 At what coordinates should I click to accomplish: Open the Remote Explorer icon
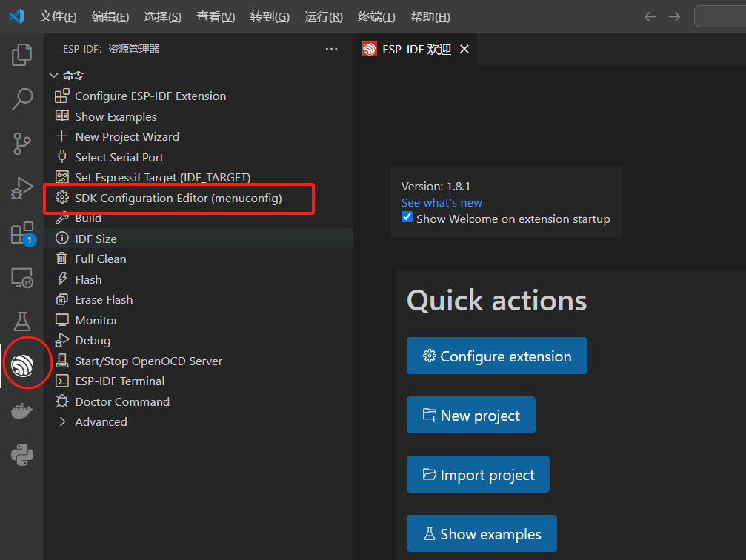[x=22, y=278]
